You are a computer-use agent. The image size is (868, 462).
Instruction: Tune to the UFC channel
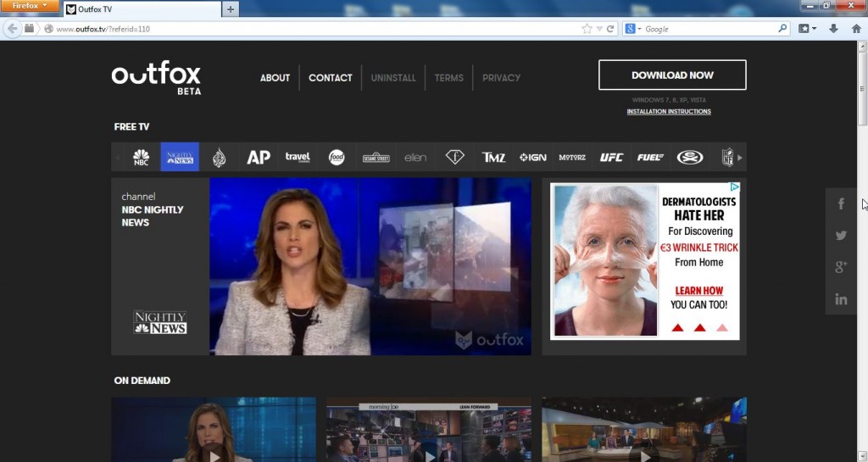(x=611, y=157)
